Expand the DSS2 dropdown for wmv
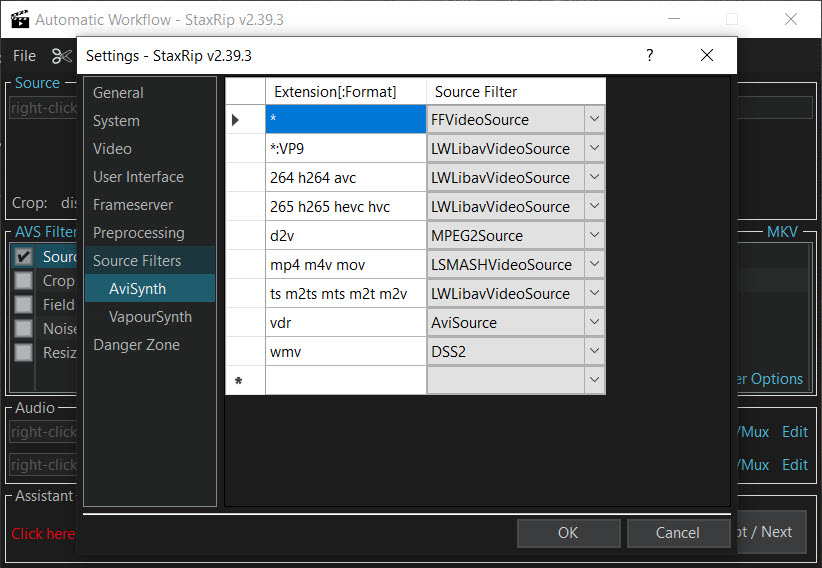The width and height of the screenshot is (822, 568). pos(594,351)
